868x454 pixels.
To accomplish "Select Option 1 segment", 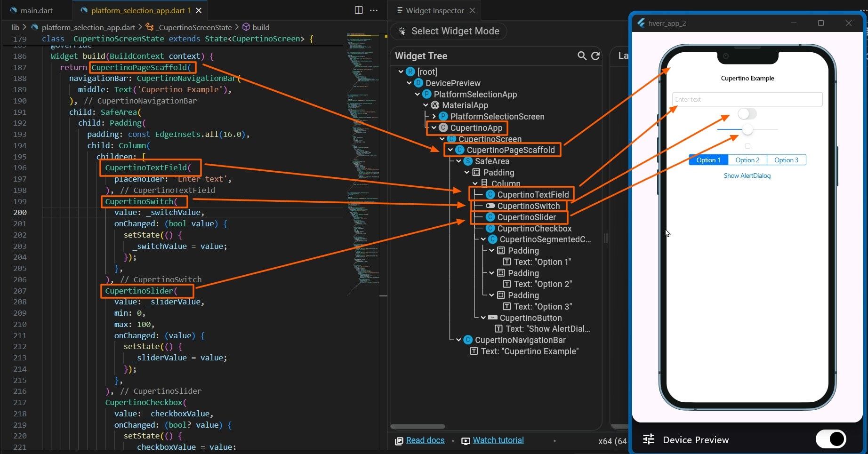I will click(708, 160).
